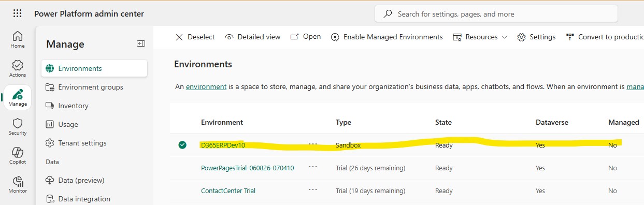Click the search settings and pages box
This screenshot has height=205, width=644.
[x=496, y=14]
